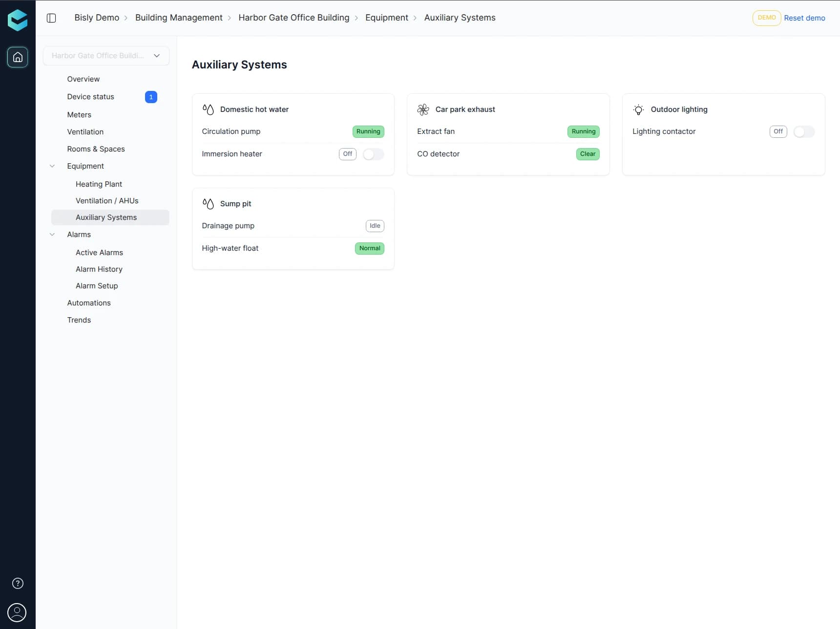Open Active Alarms
The height and width of the screenshot is (629, 840).
pyautogui.click(x=99, y=253)
